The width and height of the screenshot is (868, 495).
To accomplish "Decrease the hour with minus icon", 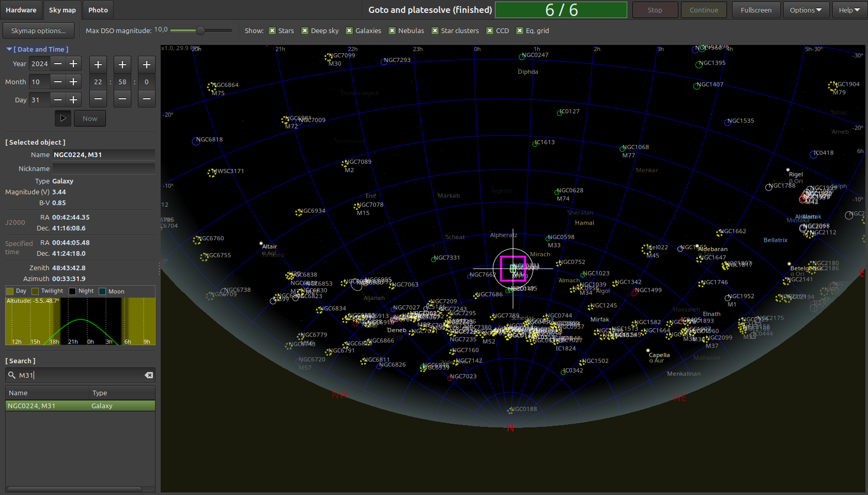I will 98,99.
